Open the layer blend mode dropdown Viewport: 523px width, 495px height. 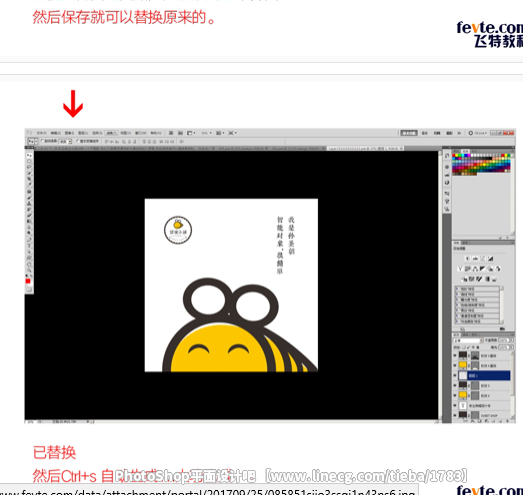tap(468, 341)
